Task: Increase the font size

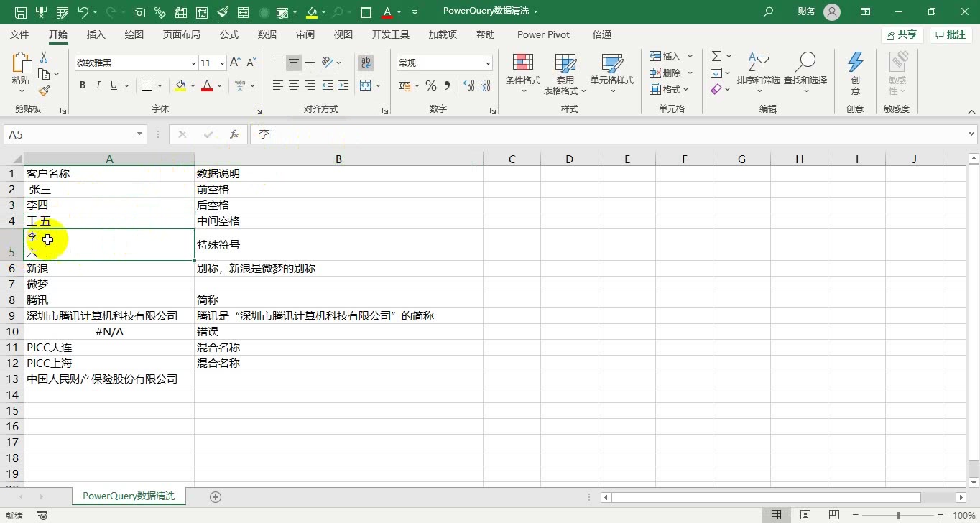Action: tap(236, 63)
